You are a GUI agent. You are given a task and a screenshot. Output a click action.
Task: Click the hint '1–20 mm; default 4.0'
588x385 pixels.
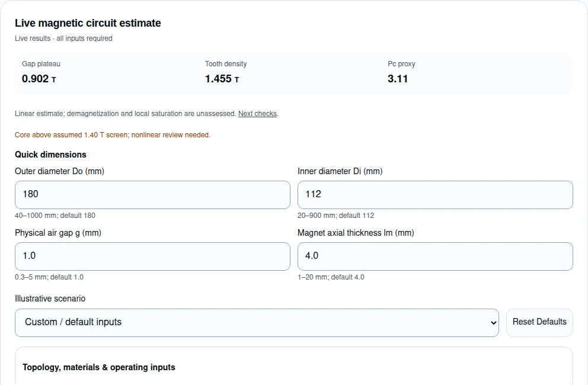click(x=331, y=277)
